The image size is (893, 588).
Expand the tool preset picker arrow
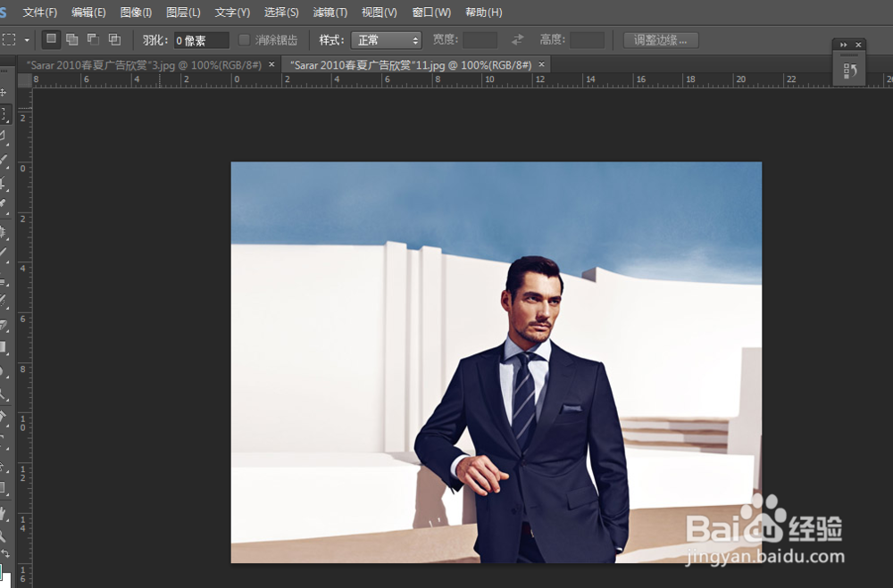tap(26, 40)
